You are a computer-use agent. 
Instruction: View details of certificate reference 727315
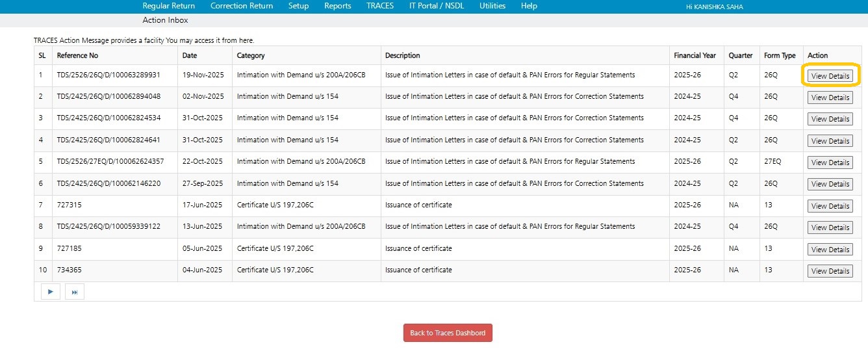click(x=830, y=206)
